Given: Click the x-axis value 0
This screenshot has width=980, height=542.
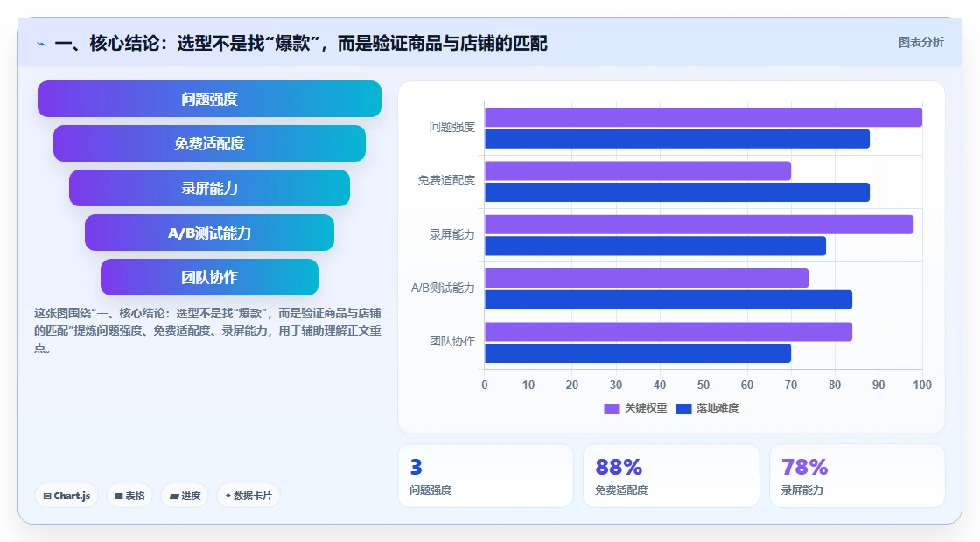Looking at the screenshot, I should 485,386.
